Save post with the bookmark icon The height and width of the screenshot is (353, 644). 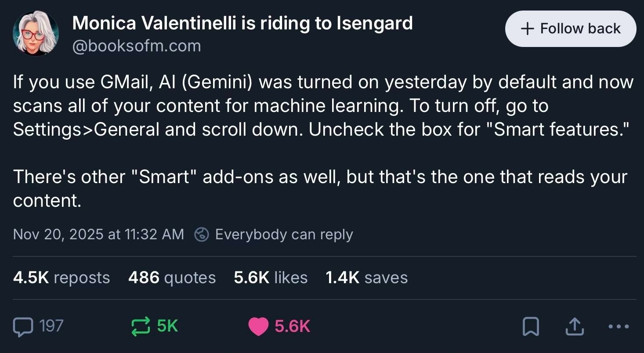click(x=531, y=327)
